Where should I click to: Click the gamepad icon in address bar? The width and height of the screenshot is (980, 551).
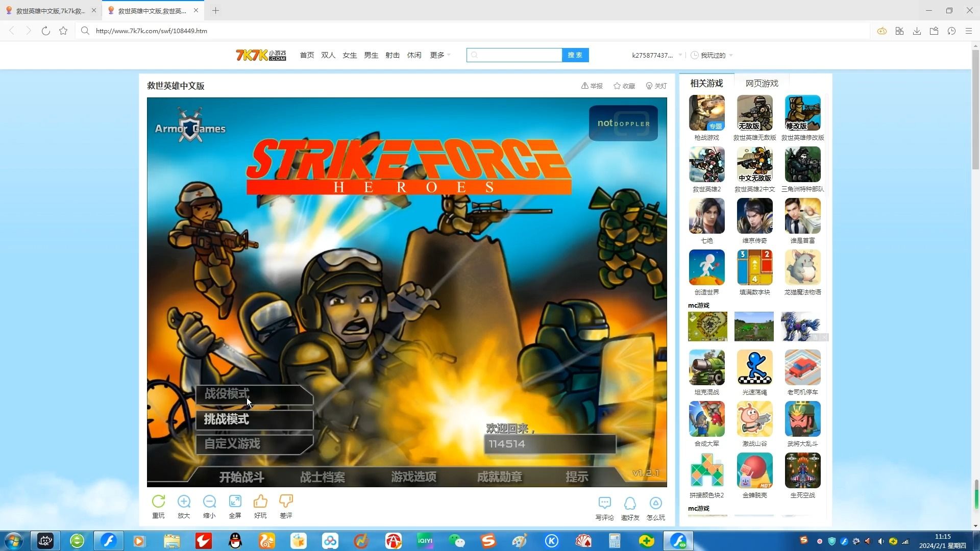coord(882,31)
